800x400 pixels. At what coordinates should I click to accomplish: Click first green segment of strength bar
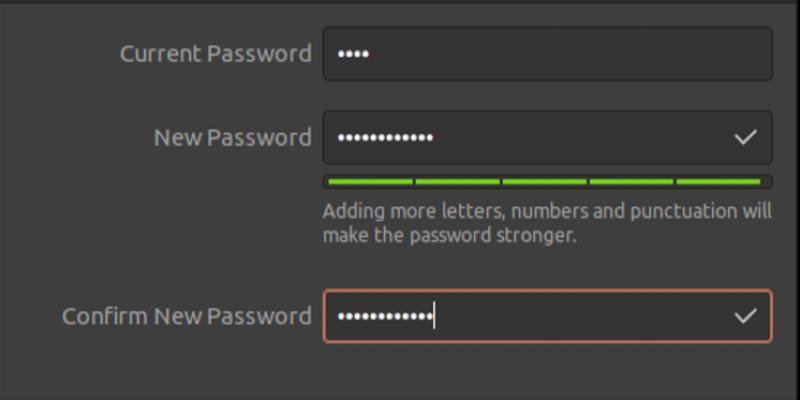coord(370,182)
